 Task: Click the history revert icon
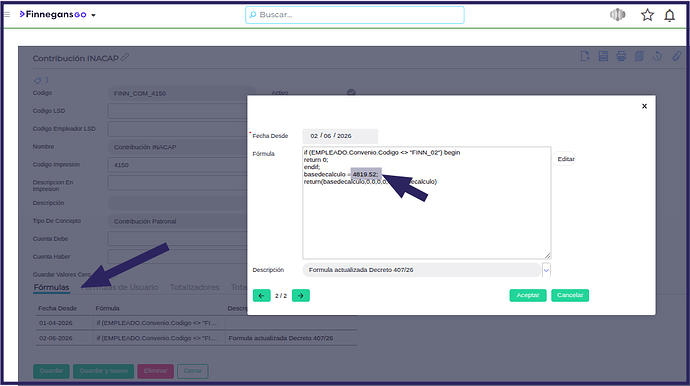pos(657,56)
